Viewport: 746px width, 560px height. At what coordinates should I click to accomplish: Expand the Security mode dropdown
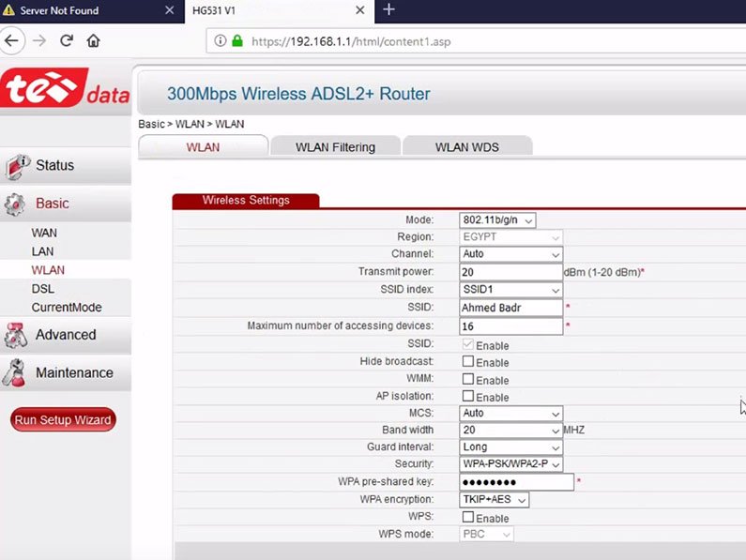pyautogui.click(x=510, y=464)
